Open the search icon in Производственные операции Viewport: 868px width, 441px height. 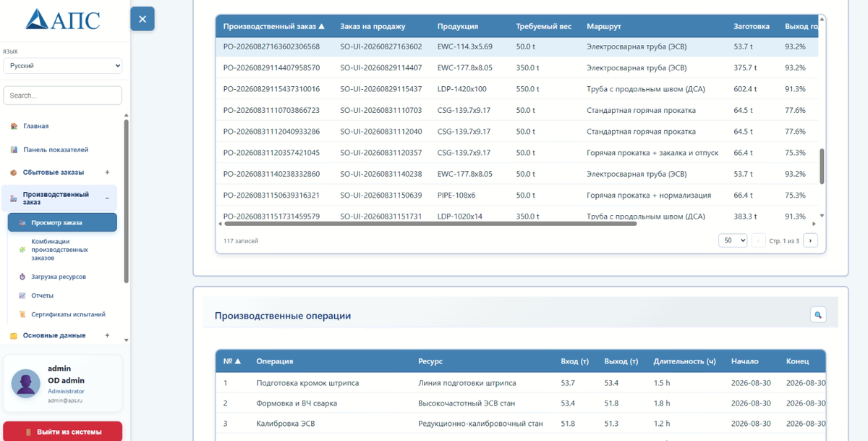(818, 315)
